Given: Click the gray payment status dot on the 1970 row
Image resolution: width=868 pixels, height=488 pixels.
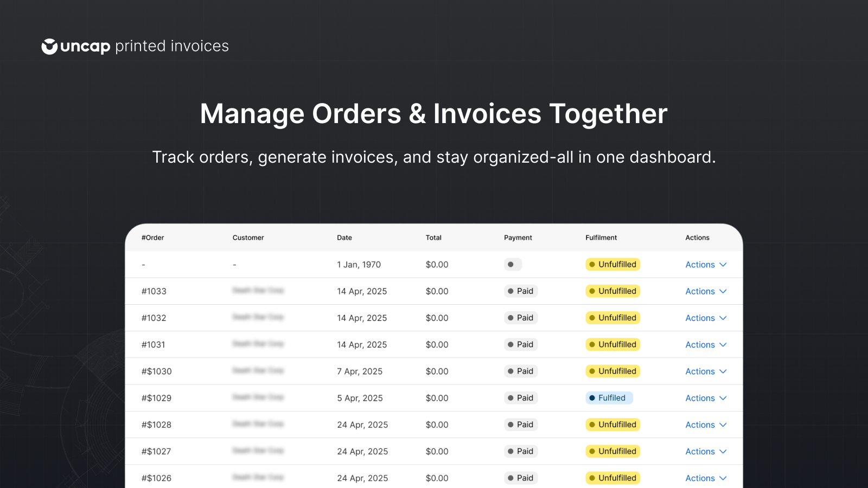Looking at the screenshot, I should pyautogui.click(x=510, y=265).
